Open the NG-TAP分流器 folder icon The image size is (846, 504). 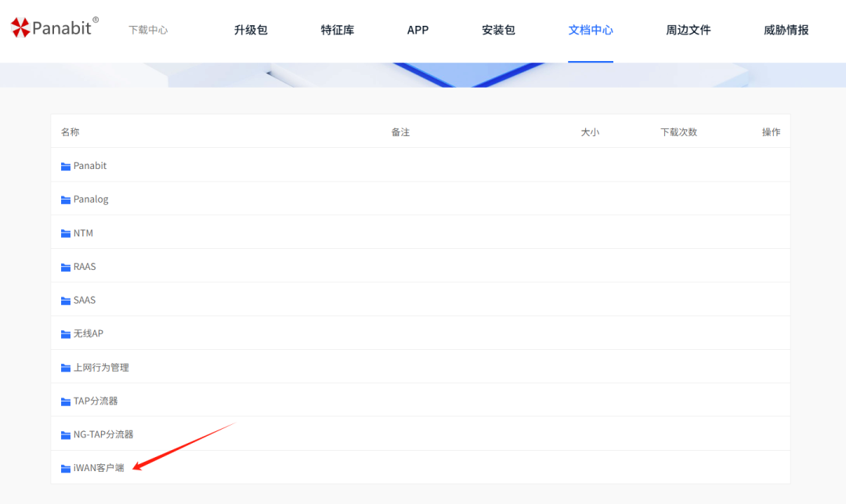coord(66,434)
